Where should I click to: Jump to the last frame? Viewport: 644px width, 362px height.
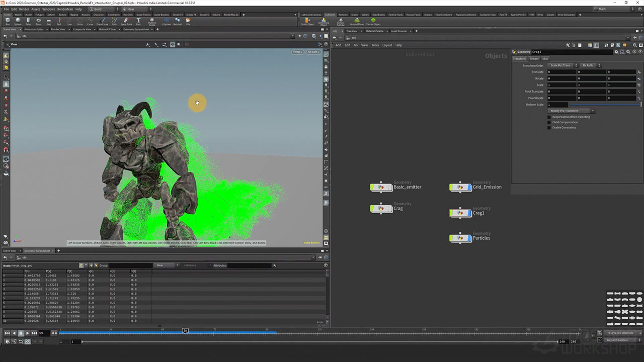34,333
